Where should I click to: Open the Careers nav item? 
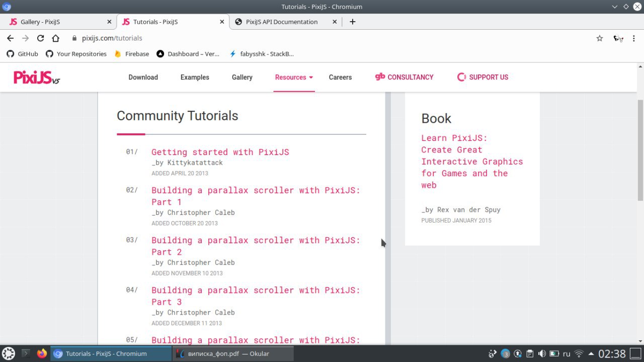tap(340, 77)
